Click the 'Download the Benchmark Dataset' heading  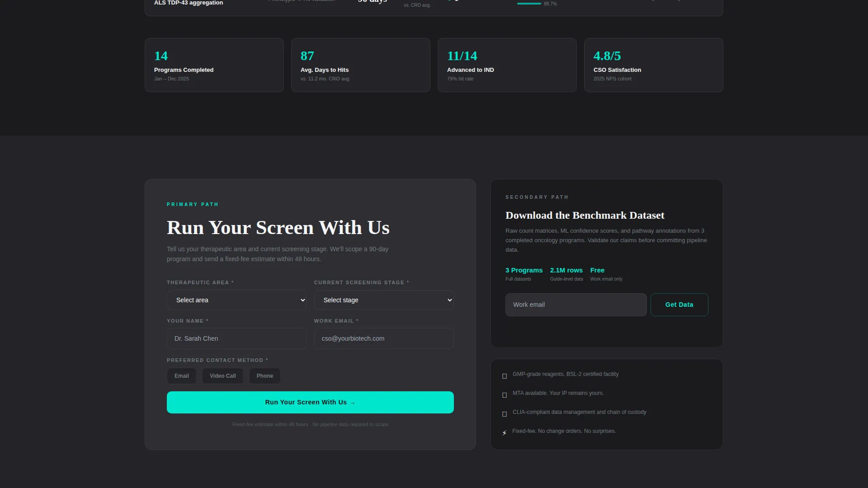(585, 216)
